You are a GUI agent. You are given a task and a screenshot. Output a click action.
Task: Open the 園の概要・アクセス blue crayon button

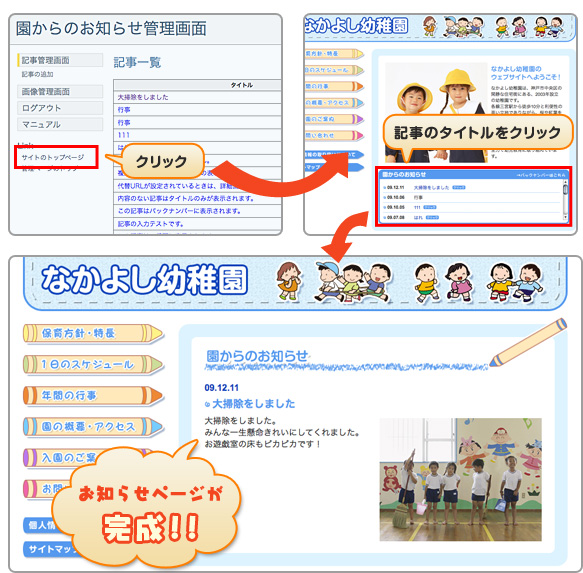click(x=93, y=426)
